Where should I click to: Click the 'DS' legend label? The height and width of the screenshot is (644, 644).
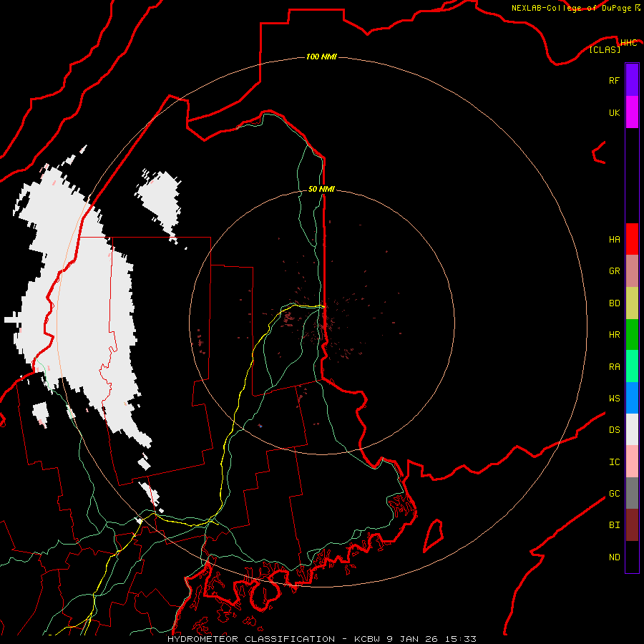[614, 430]
